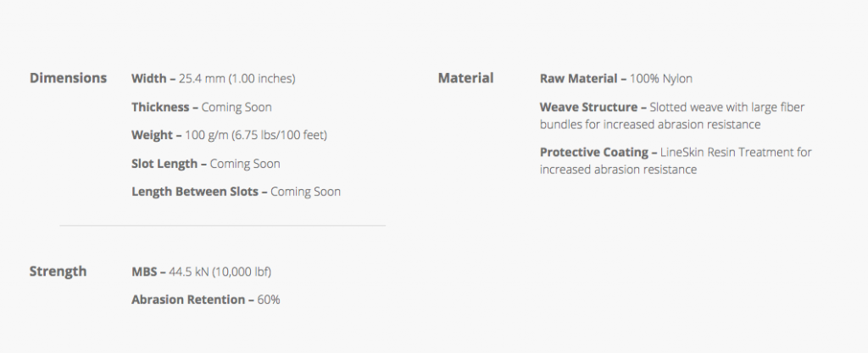Click the horizontal divider under Dimensions

(222, 226)
